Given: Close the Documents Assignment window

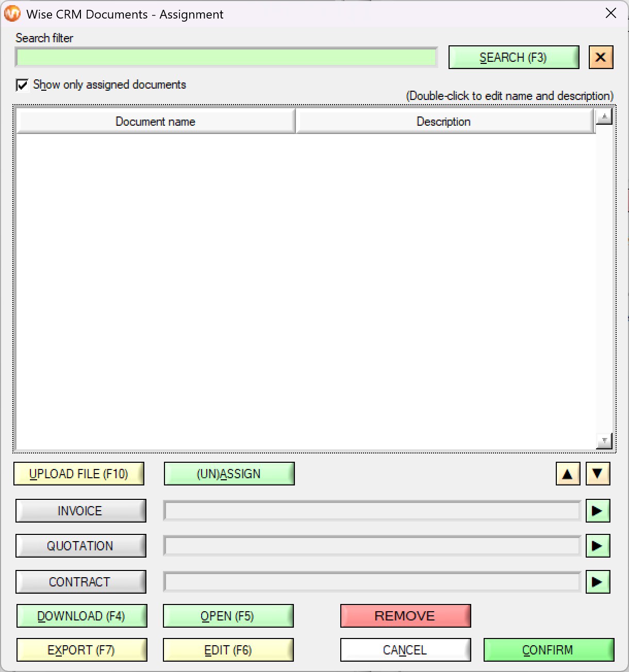Looking at the screenshot, I should (x=611, y=13).
